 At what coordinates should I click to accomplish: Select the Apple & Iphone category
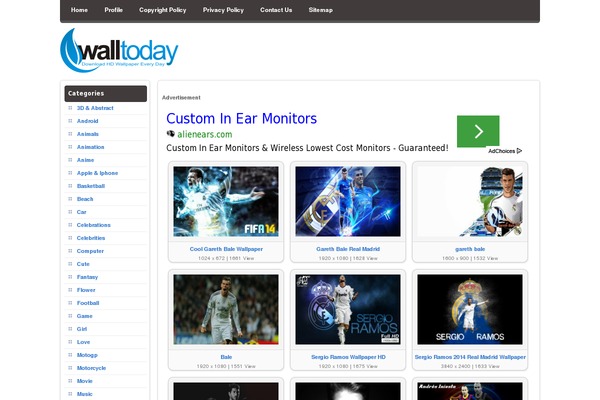coord(97,173)
